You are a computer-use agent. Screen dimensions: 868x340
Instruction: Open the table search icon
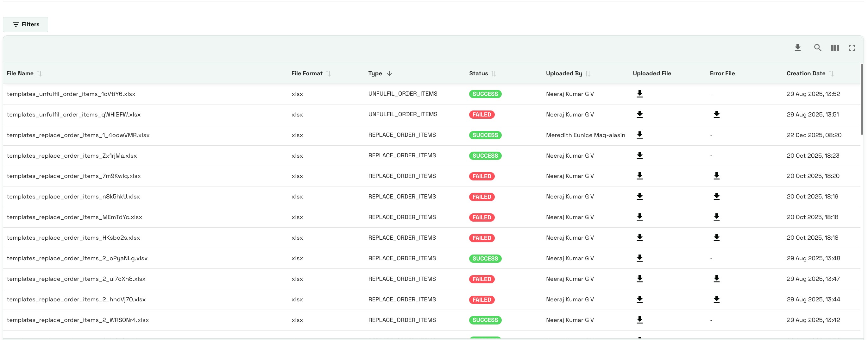tap(818, 48)
